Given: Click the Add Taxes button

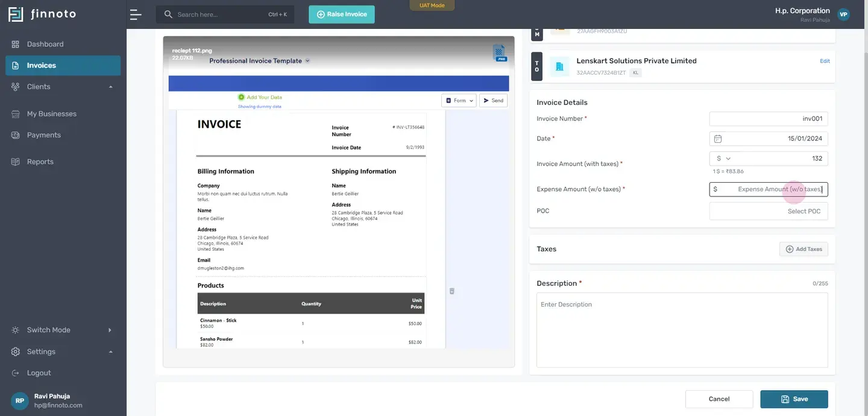Looking at the screenshot, I should [804, 249].
